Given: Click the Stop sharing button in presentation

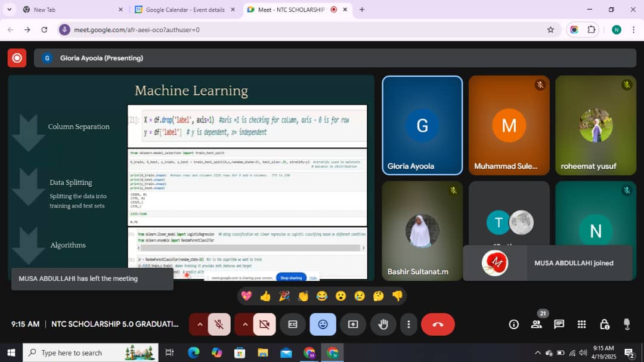Looking at the screenshot, I should 291,278.
